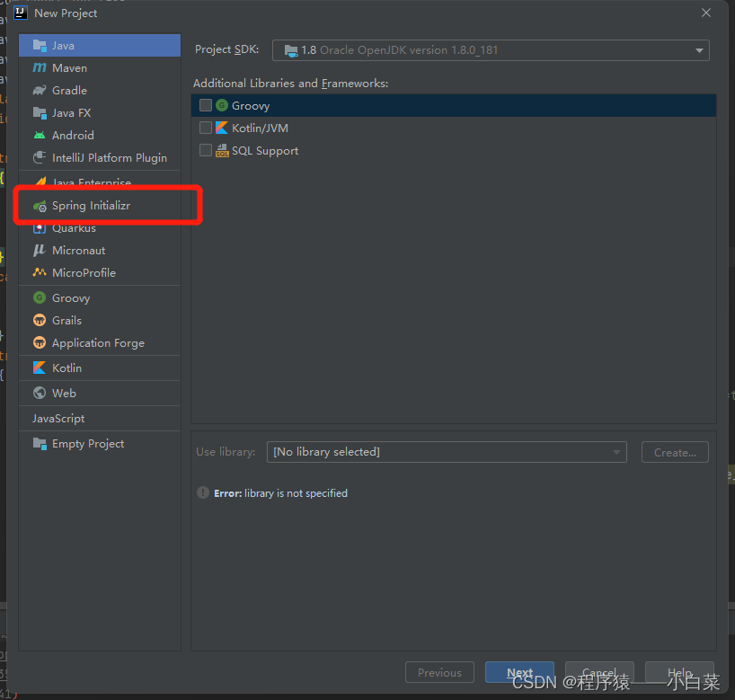Click the JDK icon in Project SDK field
This screenshot has height=700, width=735.
291,50
